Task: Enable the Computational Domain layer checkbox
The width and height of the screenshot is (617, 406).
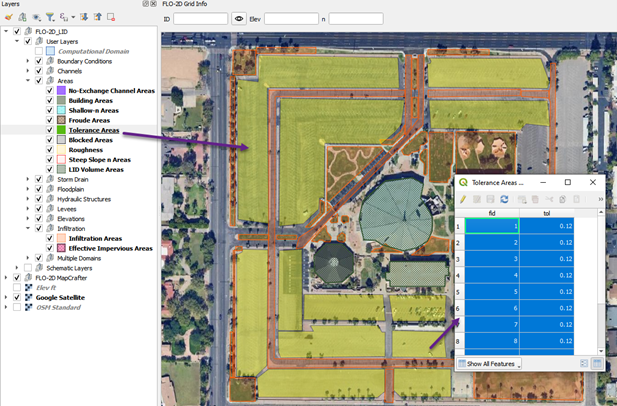Action: [x=38, y=51]
